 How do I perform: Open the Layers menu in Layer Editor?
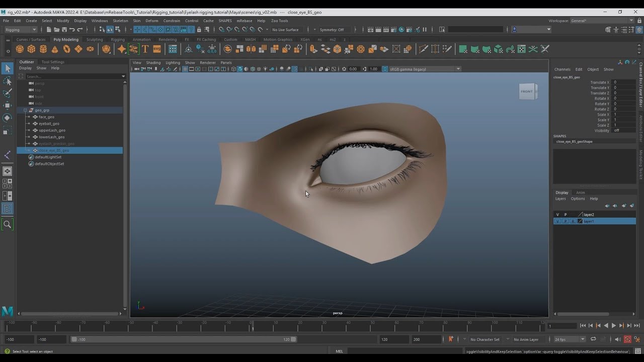560,199
